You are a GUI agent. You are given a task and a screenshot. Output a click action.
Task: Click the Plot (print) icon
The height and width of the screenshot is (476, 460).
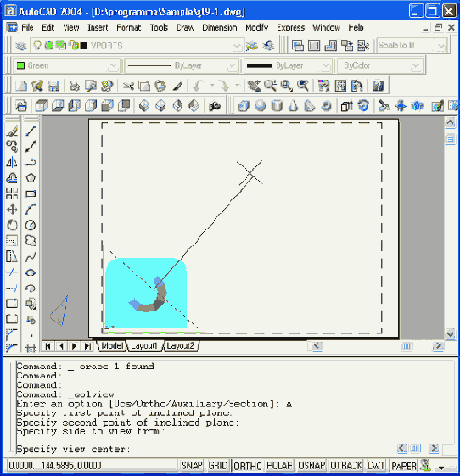coord(74,87)
